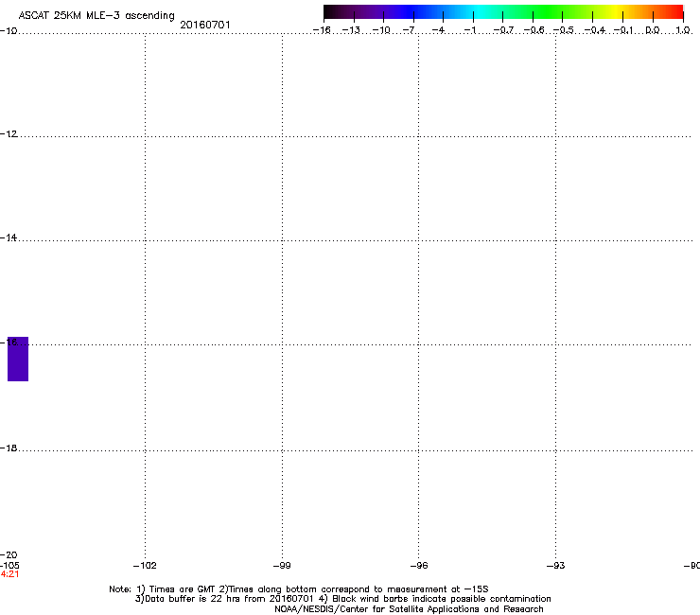Click the longitude label -96
The width and height of the screenshot is (700, 615).
419,566
